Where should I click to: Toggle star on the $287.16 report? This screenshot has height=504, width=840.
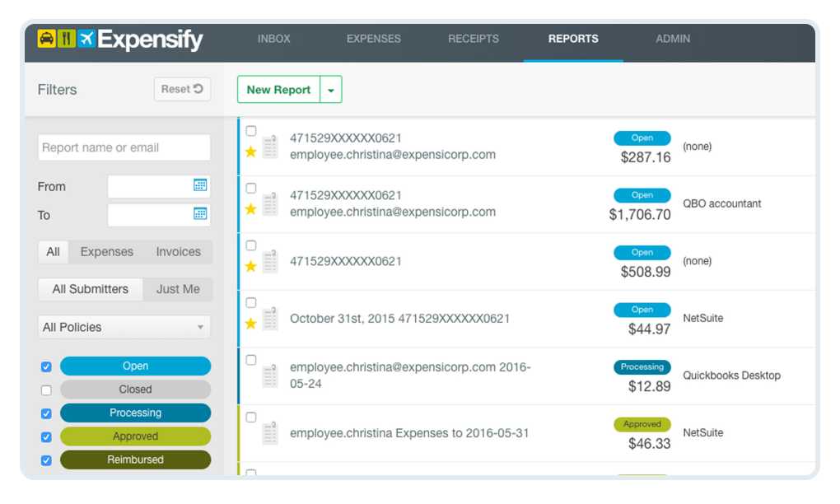(x=250, y=152)
